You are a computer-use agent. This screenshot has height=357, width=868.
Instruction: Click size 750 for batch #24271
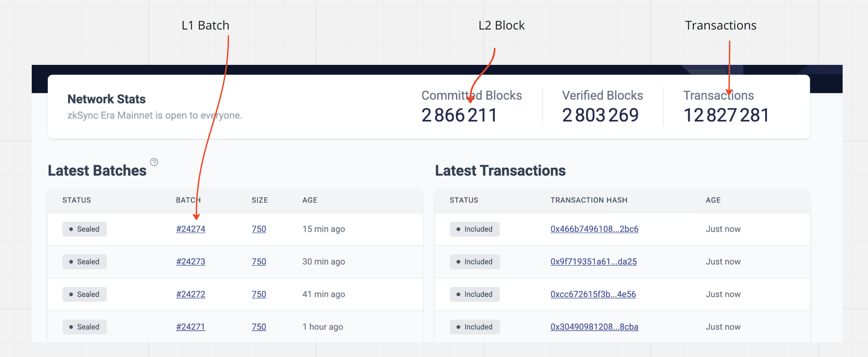[x=259, y=327]
